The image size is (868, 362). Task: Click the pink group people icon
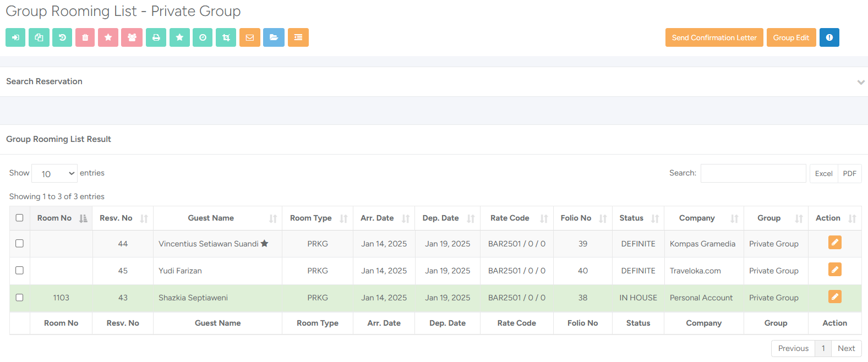click(x=132, y=37)
